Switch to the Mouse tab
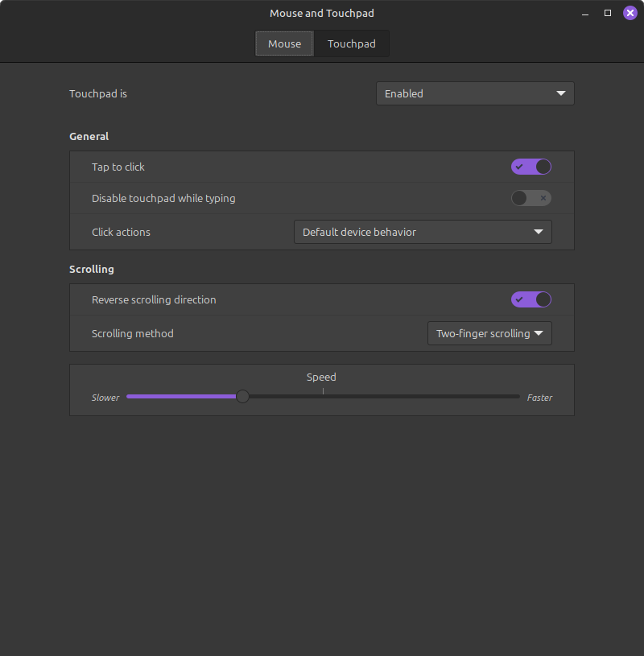644x656 pixels. pos(284,43)
